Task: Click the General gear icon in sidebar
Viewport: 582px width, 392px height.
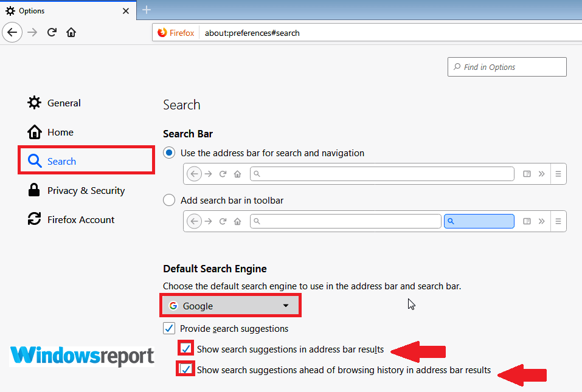Action: [34, 102]
